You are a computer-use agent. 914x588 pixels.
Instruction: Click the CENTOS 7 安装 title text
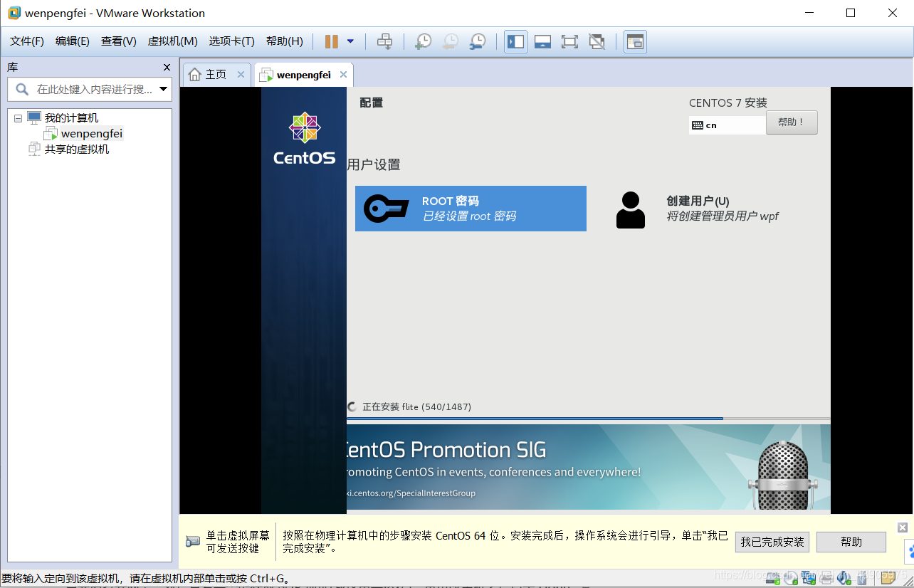tap(728, 103)
